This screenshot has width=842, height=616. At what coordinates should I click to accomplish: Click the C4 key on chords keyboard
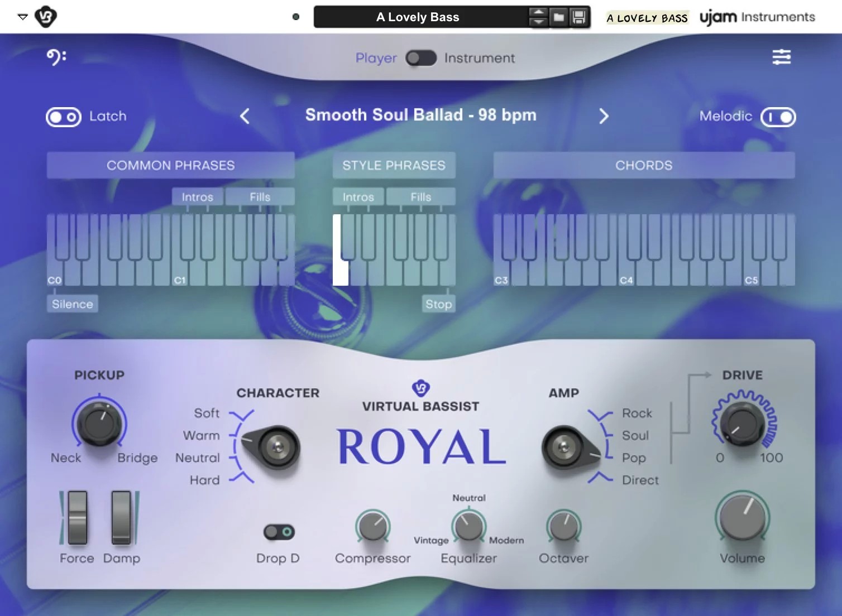626,273
